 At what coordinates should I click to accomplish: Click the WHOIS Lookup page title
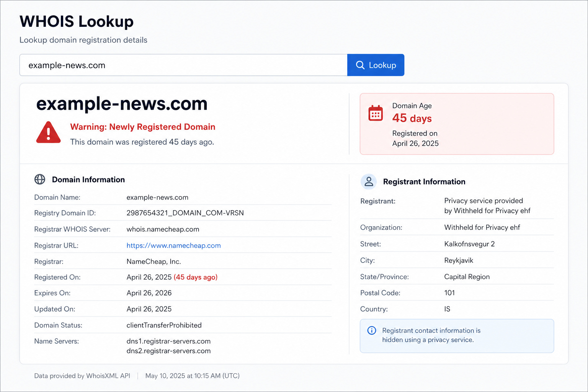(77, 21)
